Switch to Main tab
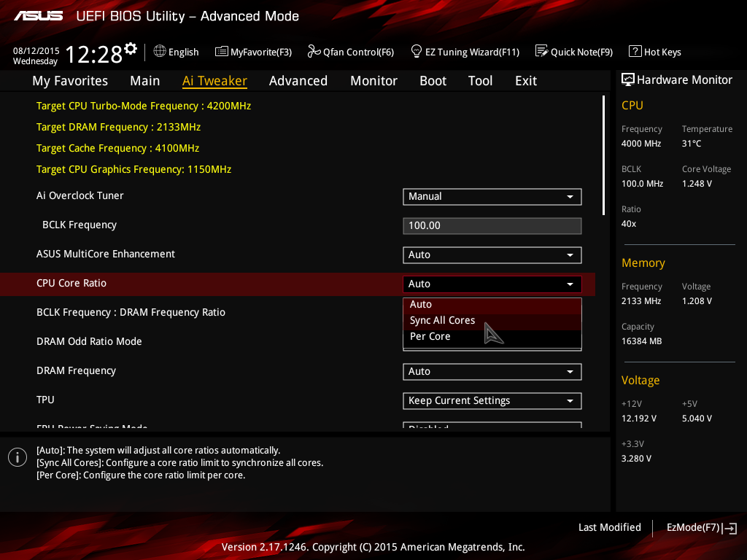Image resolution: width=747 pixels, height=560 pixels. [145, 81]
